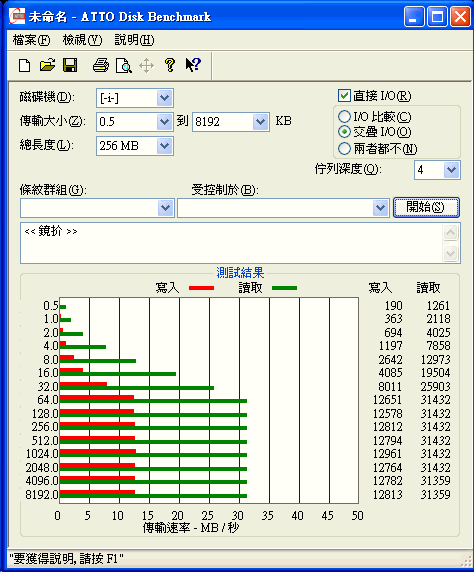
Task: Select the 交疊 I/O radio button
Action: pos(344,131)
